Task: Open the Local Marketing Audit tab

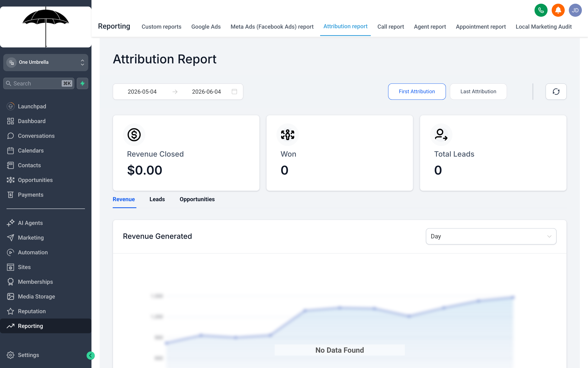Action: click(x=543, y=27)
